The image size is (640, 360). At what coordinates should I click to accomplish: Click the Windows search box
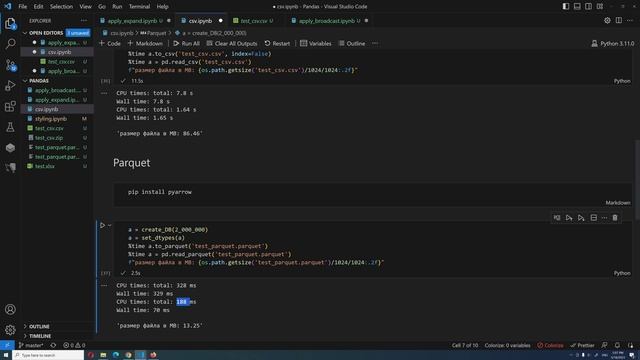(49, 355)
